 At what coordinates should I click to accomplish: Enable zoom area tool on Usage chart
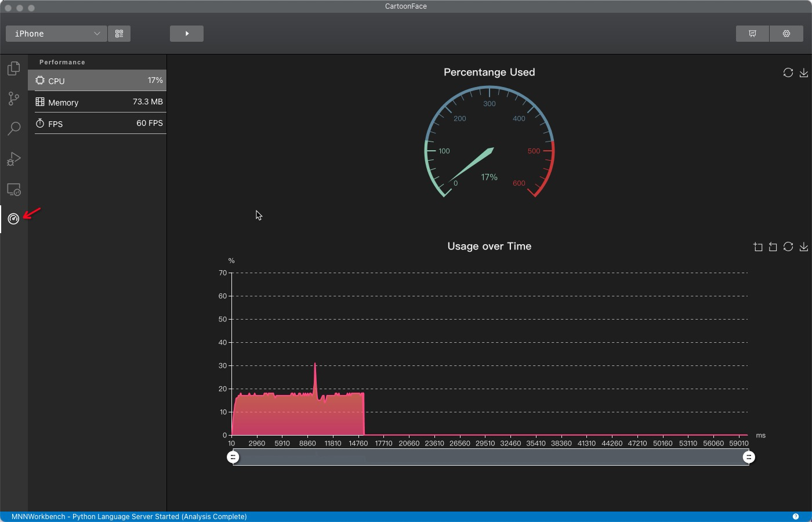pyautogui.click(x=757, y=246)
